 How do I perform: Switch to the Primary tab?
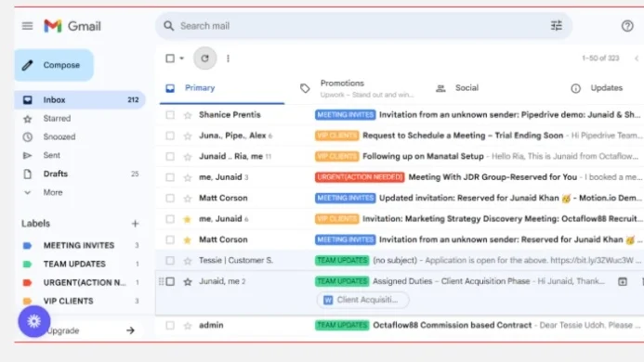[x=222, y=88]
